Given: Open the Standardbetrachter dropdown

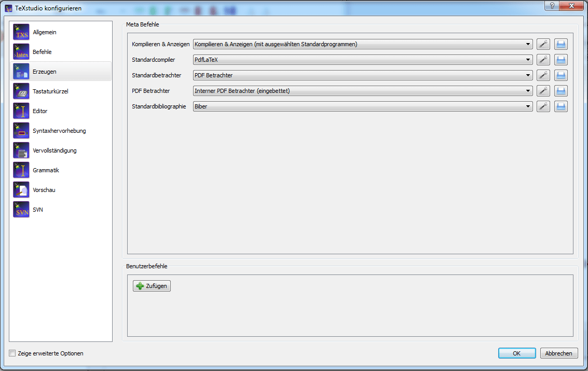Looking at the screenshot, I should coord(363,75).
